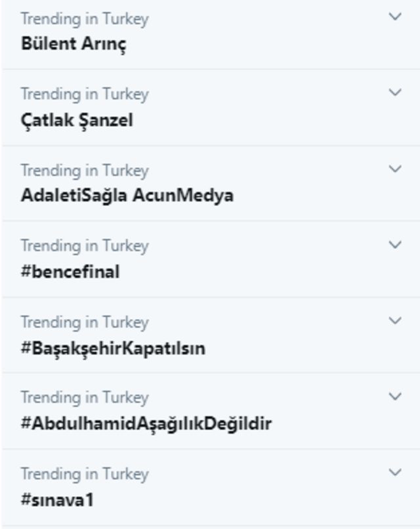Expand chevron next to Çatlak Şanzel

pos(395,93)
